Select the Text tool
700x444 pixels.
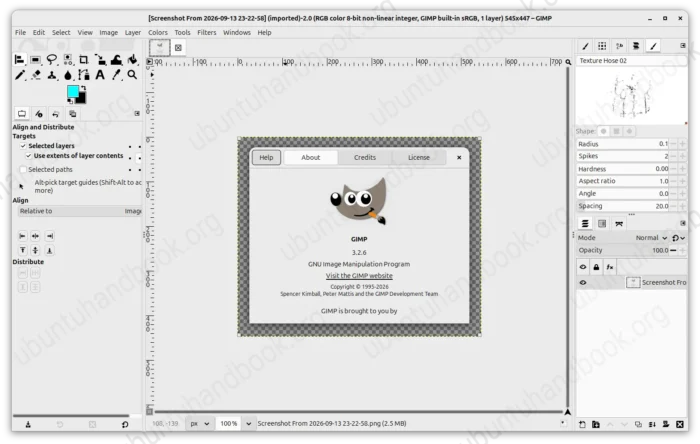[x=100, y=75]
